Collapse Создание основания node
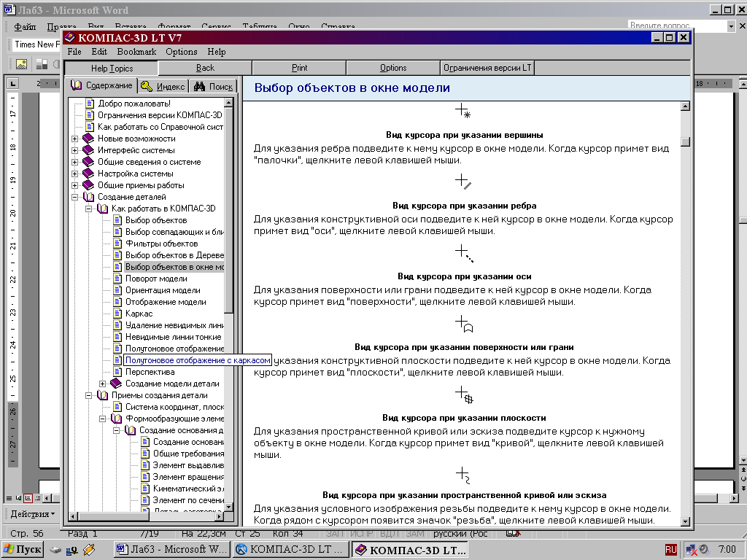Image resolution: width=747 pixels, height=560 pixels. (x=116, y=430)
